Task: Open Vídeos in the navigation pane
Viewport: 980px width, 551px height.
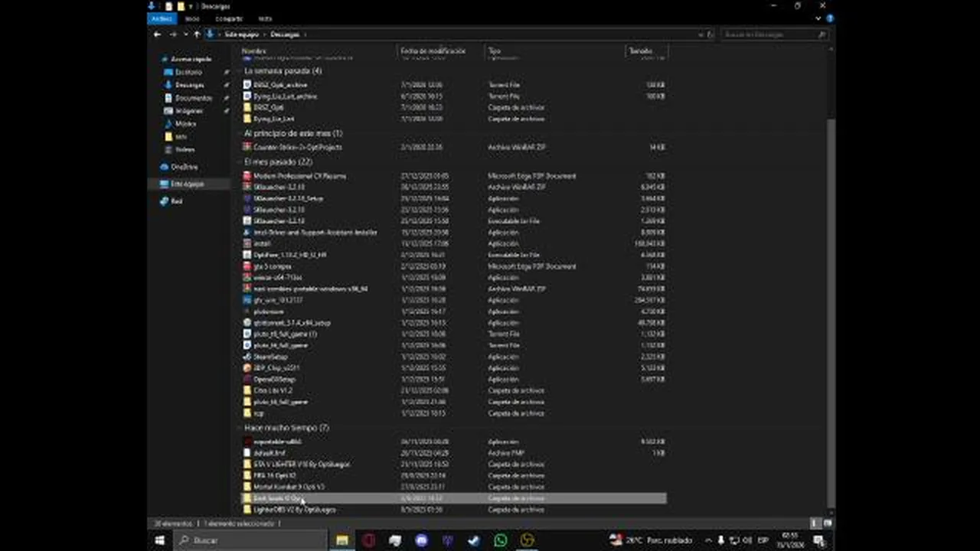Action: click(x=185, y=150)
